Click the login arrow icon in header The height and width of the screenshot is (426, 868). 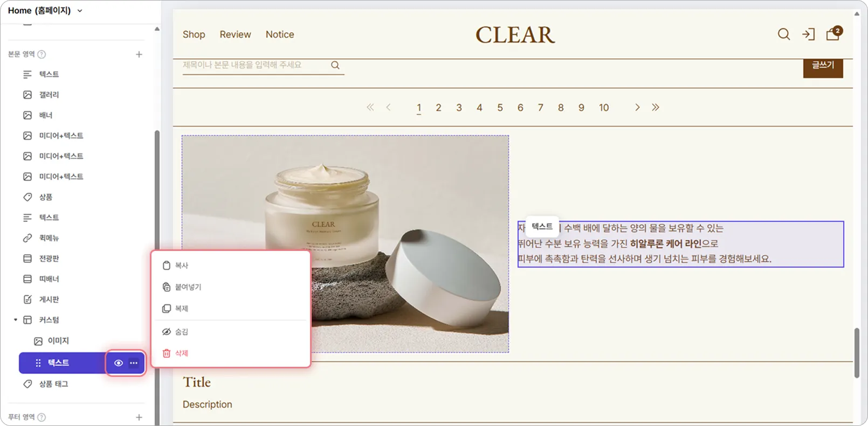(808, 34)
